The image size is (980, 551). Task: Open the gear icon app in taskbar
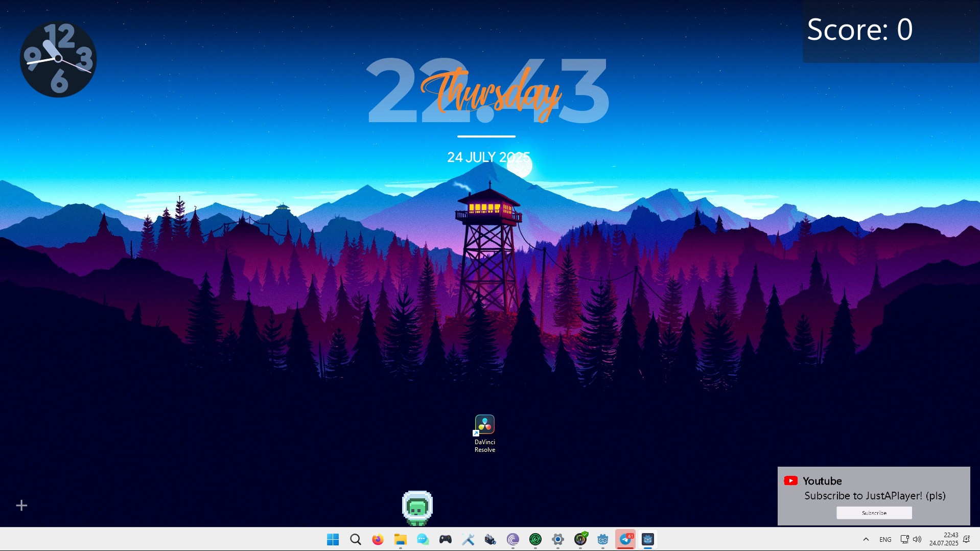pos(558,539)
